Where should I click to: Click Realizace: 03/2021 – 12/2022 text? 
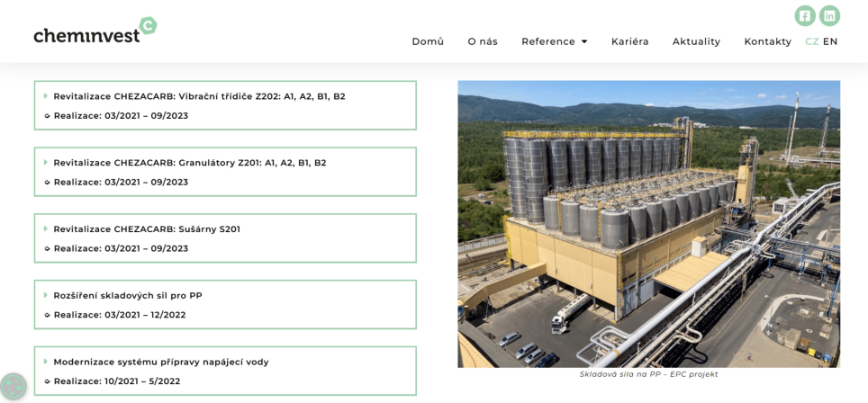[120, 315]
